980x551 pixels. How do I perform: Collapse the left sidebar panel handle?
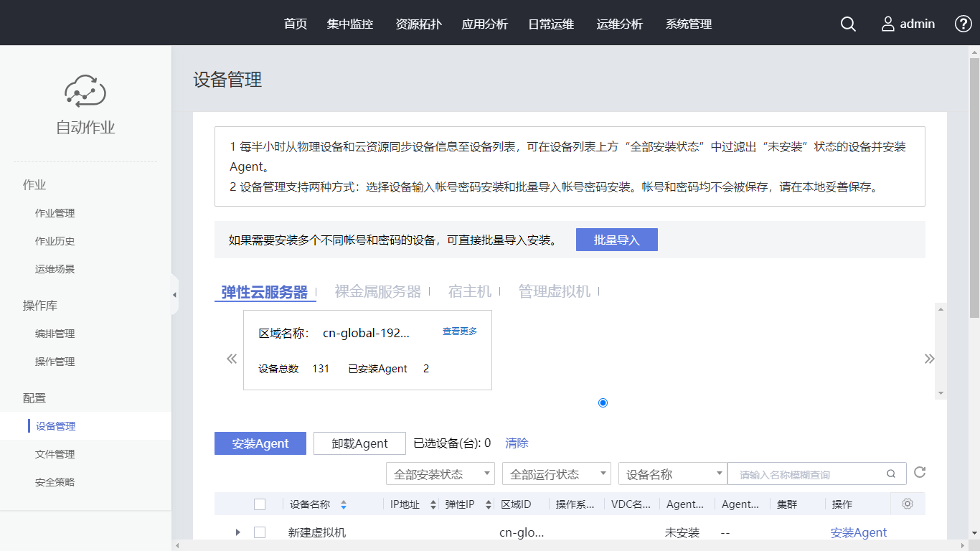(x=174, y=295)
